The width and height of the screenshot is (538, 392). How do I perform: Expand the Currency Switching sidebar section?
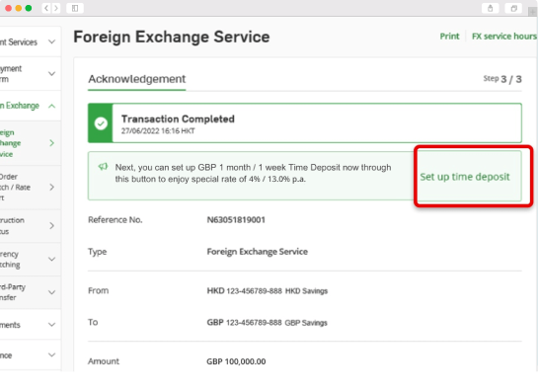(x=51, y=259)
